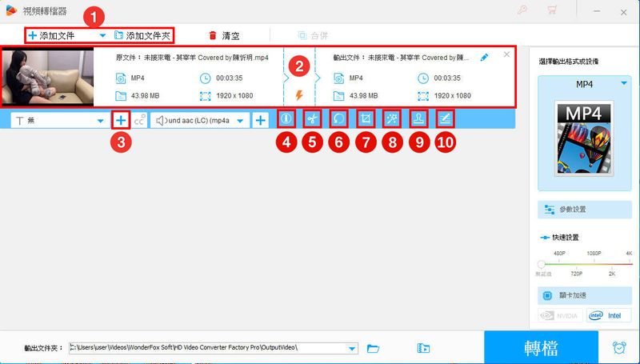
Task: Clear the file list with 清空
Action: pos(224,35)
